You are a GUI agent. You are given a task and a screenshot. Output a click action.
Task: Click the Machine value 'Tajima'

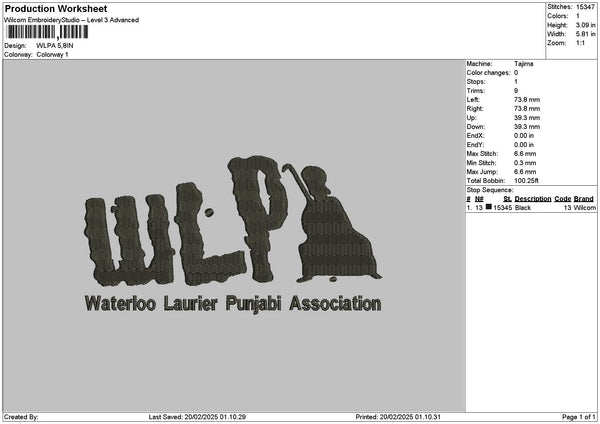523,64
